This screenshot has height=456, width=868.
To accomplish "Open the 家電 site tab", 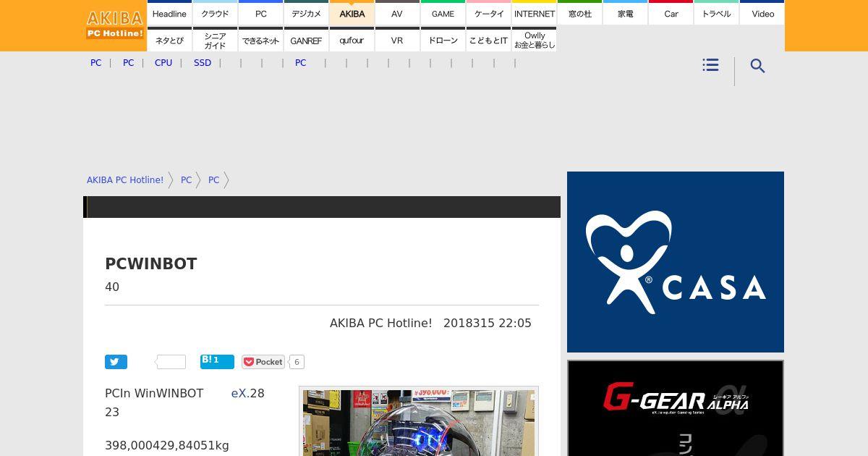I will point(625,14).
